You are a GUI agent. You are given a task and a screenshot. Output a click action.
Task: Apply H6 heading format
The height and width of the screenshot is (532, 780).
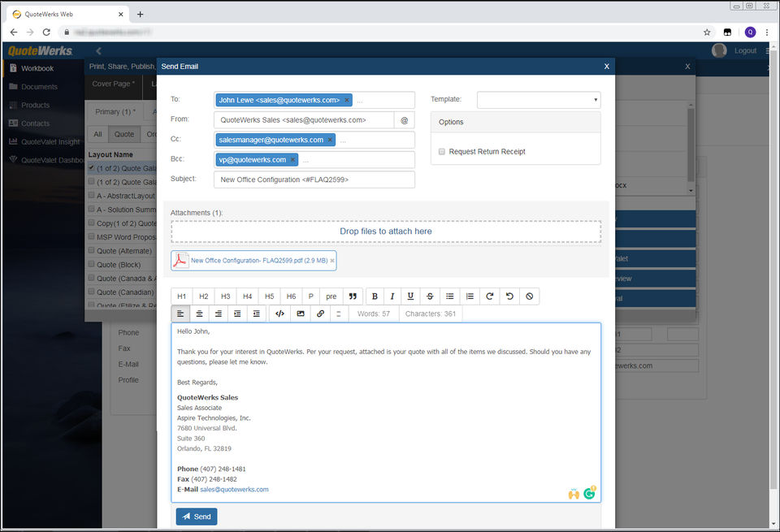point(291,296)
